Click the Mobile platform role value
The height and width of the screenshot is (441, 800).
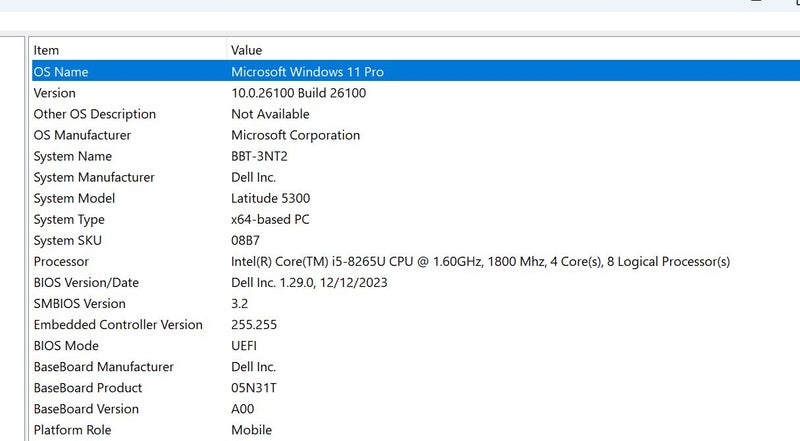[252, 430]
